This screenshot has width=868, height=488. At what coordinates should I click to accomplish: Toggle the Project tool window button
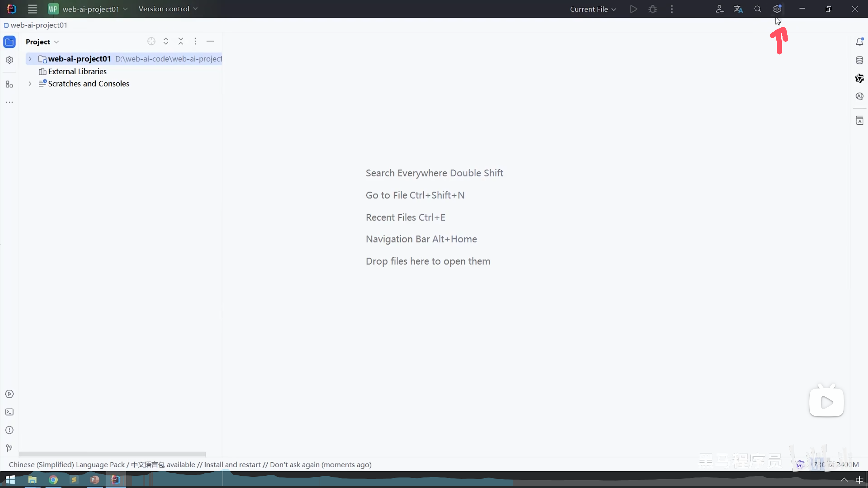(x=9, y=42)
